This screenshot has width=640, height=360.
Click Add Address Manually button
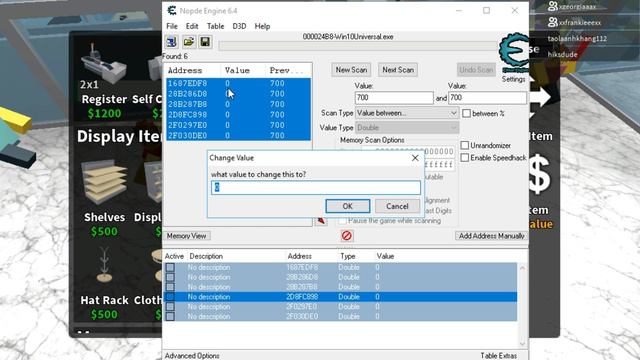(491, 236)
